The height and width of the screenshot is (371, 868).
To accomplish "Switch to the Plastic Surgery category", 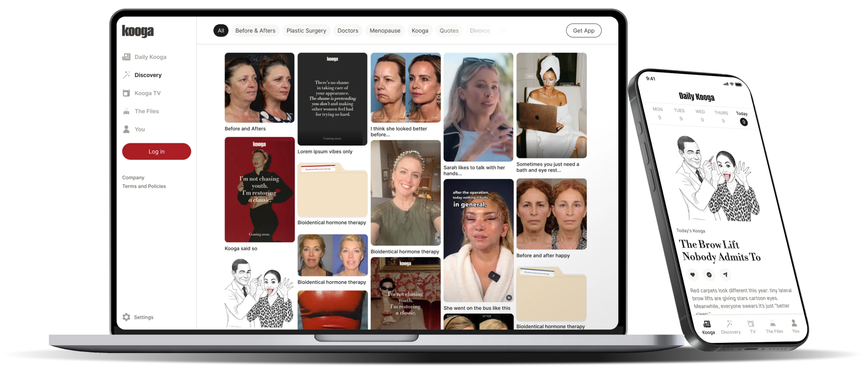I will 306,31.
